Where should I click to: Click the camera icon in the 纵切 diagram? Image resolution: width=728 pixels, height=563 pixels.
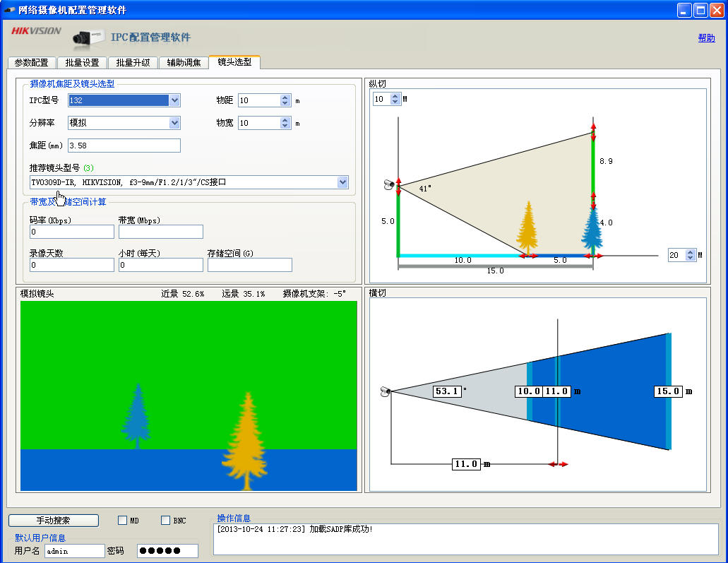[x=389, y=185]
